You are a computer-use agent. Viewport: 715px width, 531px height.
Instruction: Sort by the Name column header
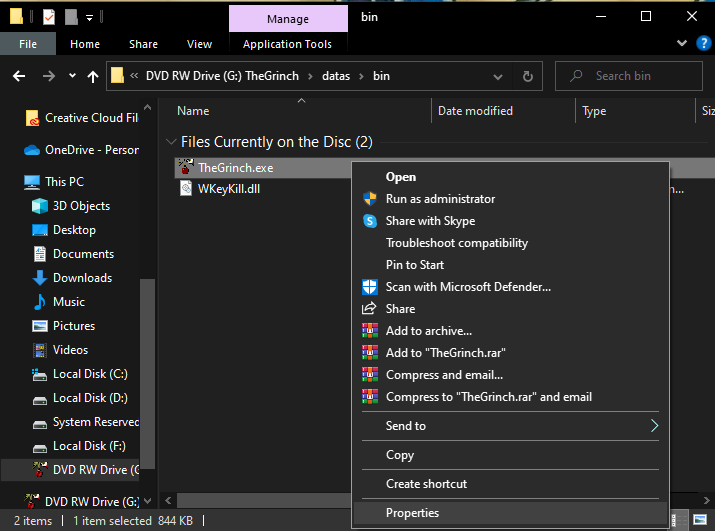[301, 111]
